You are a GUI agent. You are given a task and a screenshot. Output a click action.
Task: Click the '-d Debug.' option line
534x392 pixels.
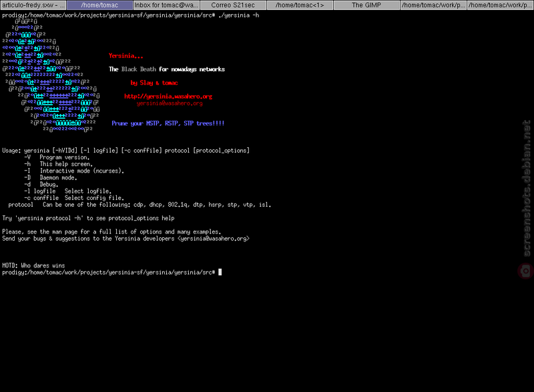[41, 185]
